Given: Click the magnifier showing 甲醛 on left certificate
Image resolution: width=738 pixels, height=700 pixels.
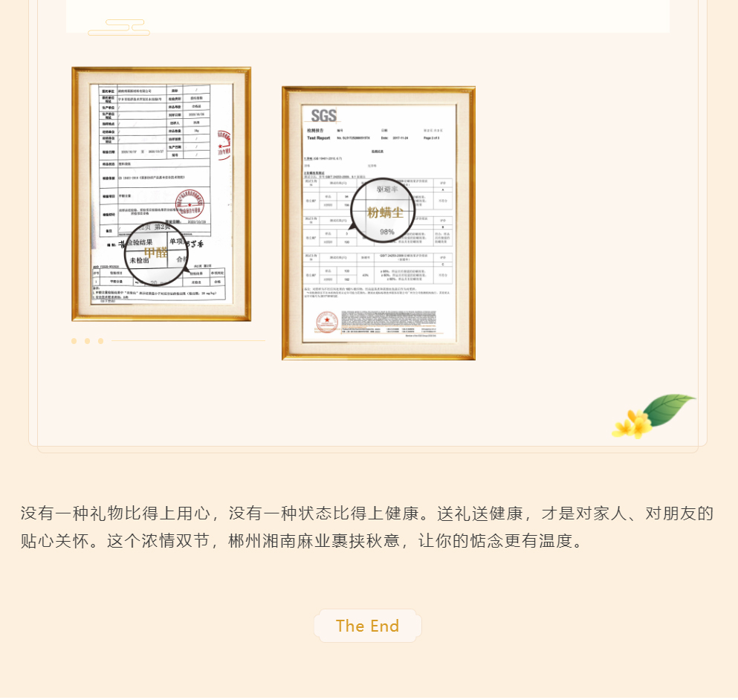Looking at the screenshot, I should [158, 256].
